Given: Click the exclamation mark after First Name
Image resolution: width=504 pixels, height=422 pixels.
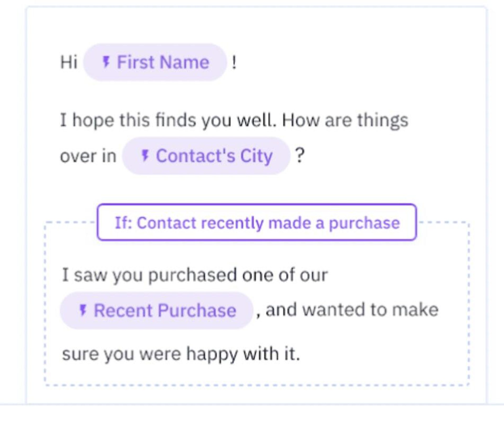Looking at the screenshot, I should (234, 62).
